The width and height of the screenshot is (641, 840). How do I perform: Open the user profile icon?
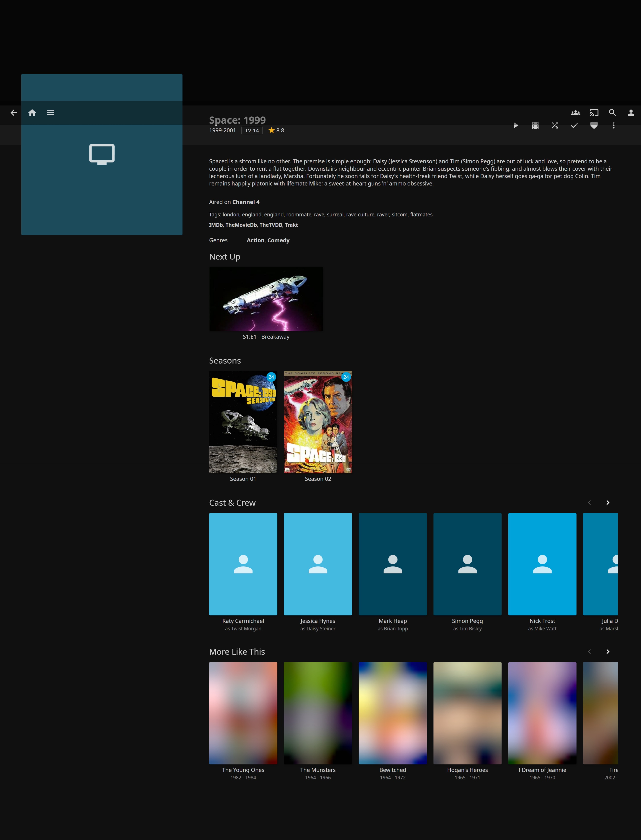point(631,113)
